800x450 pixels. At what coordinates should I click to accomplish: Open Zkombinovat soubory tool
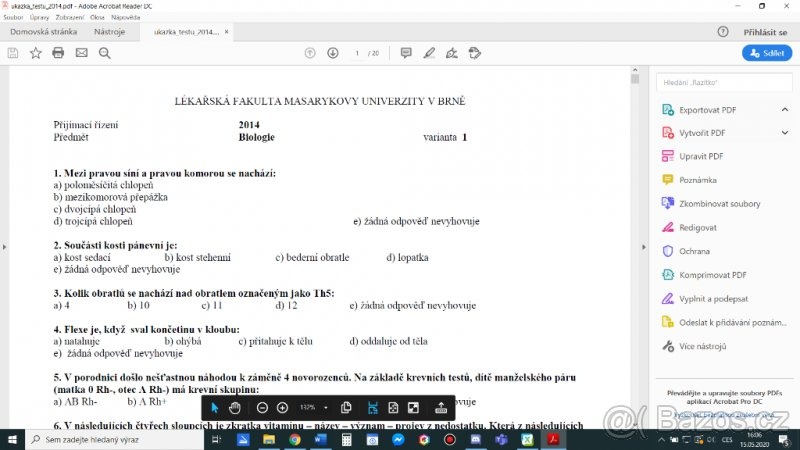click(719, 204)
